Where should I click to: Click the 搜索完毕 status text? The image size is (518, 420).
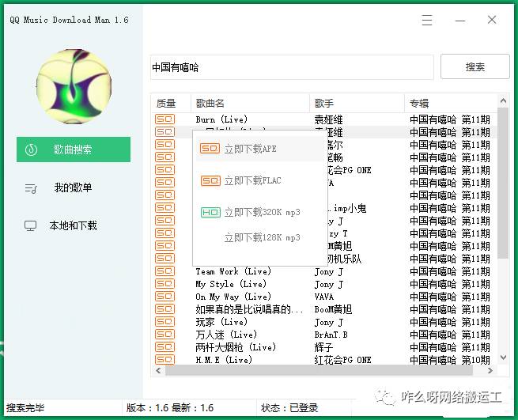tap(25, 408)
